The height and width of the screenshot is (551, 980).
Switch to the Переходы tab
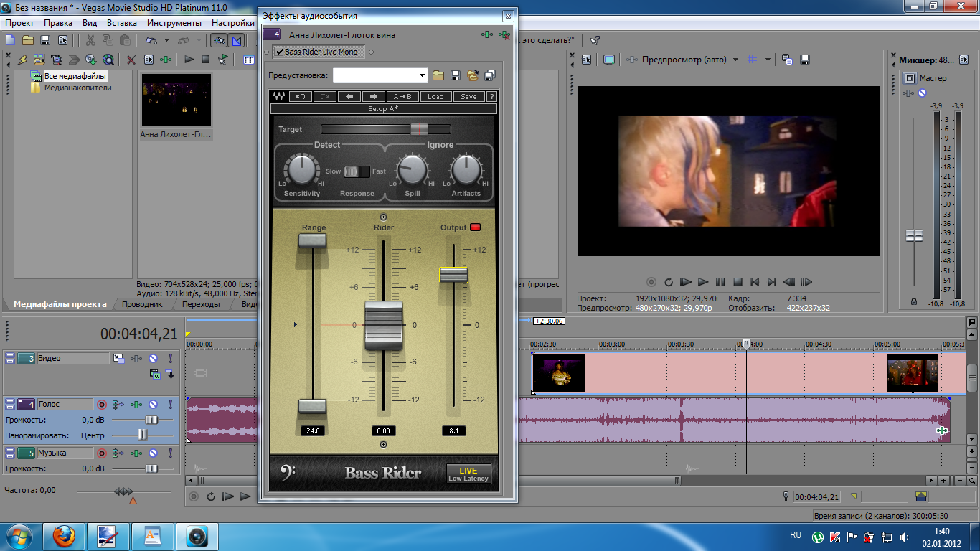(x=201, y=304)
